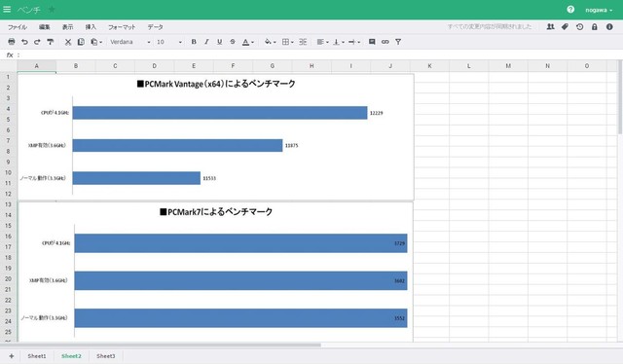Viewport: 623px width, 364px height.
Task: Open the help question mark icon
Action: [x=570, y=9]
